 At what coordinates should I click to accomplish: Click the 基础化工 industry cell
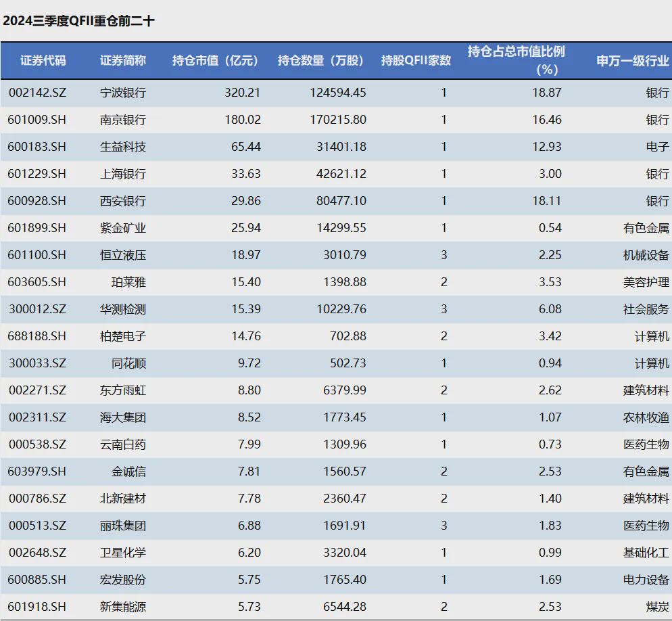click(x=646, y=553)
